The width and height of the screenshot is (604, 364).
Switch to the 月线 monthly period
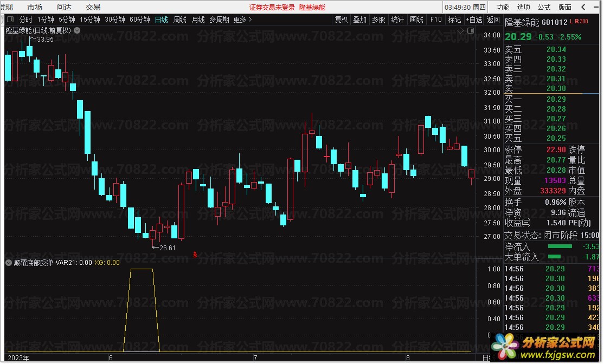pos(198,19)
